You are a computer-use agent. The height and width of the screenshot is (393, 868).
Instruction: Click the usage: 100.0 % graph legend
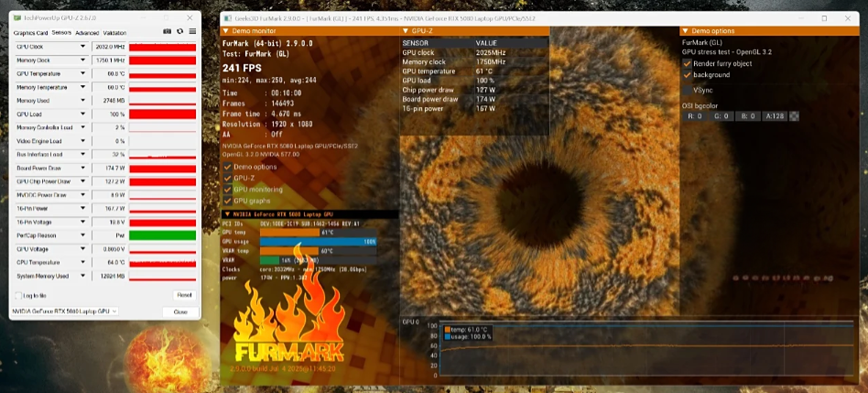[x=467, y=336]
